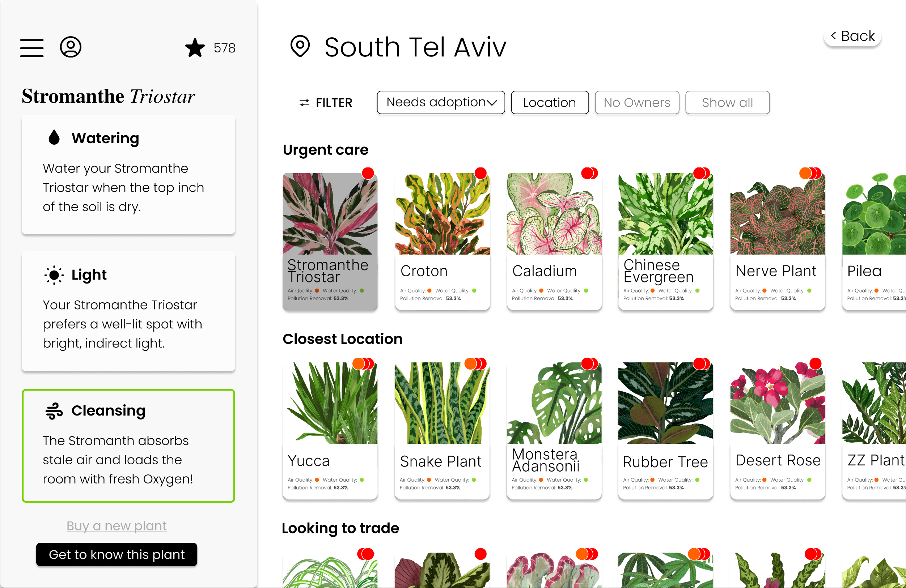Click the star points icon
The width and height of the screenshot is (906, 588).
[195, 48]
